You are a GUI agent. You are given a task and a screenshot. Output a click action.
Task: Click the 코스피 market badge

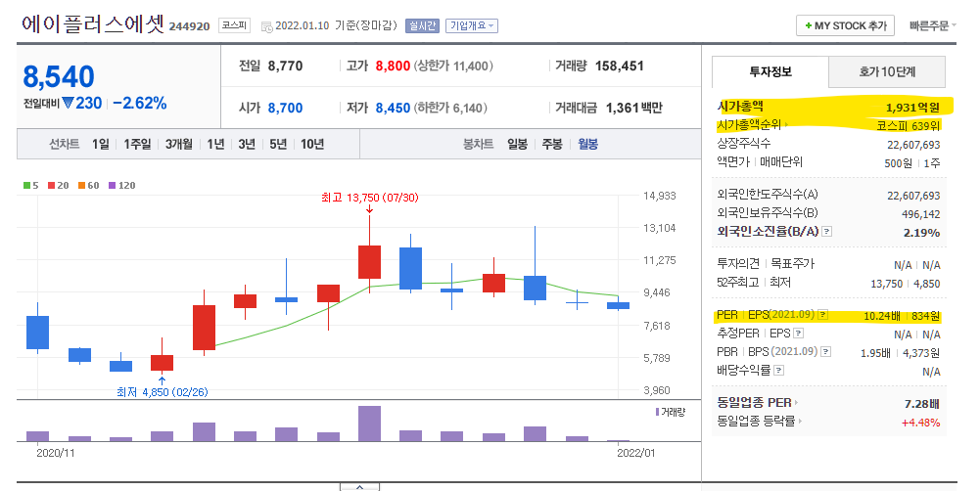[x=234, y=25]
